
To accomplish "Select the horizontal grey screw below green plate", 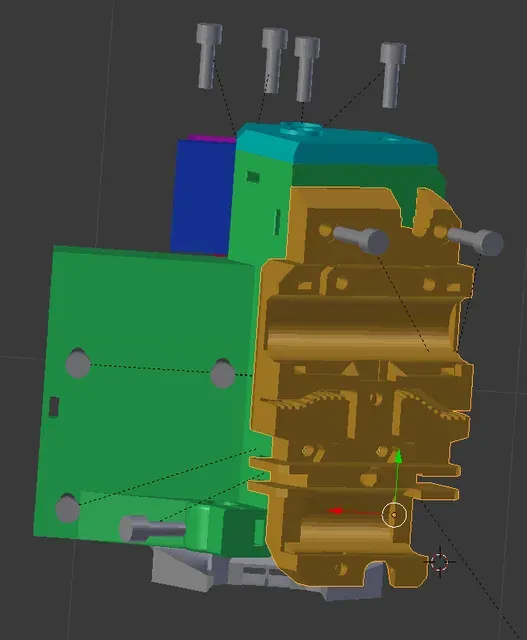I will point(152,529).
